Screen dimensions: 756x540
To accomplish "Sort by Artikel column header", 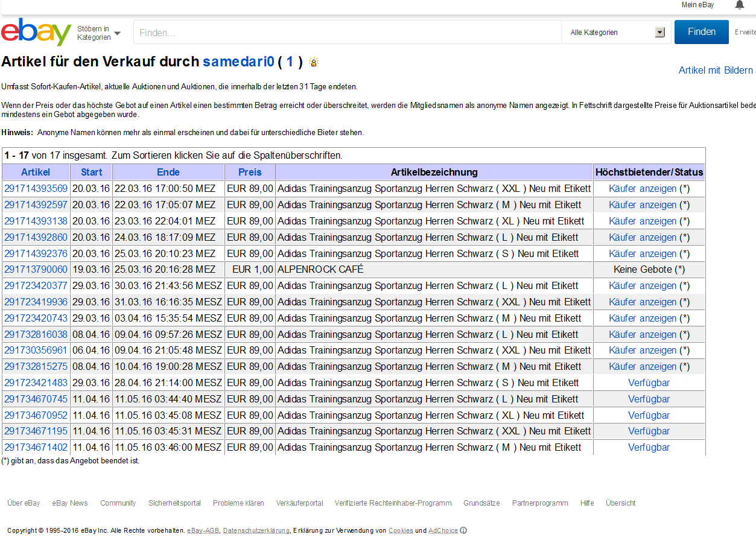I will click(36, 172).
